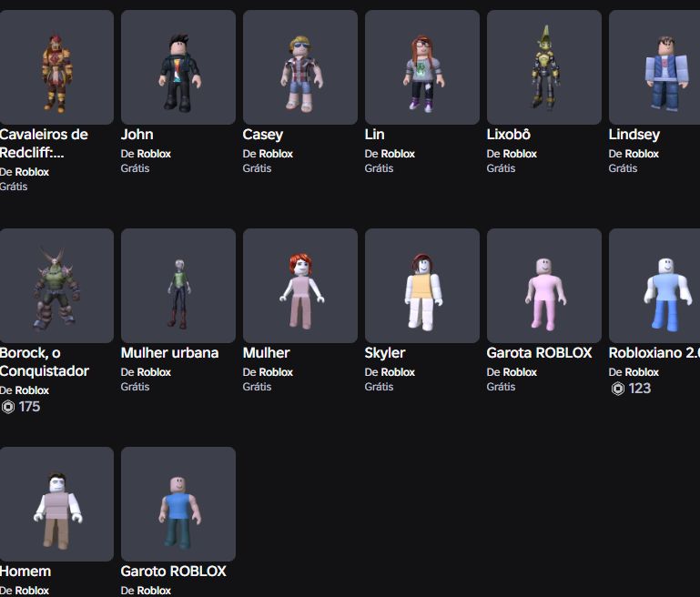Image resolution: width=700 pixels, height=597 pixels.
Task: Click the Roblox creator link under Garota ROBLOX
Action: (x=520, y=371)
